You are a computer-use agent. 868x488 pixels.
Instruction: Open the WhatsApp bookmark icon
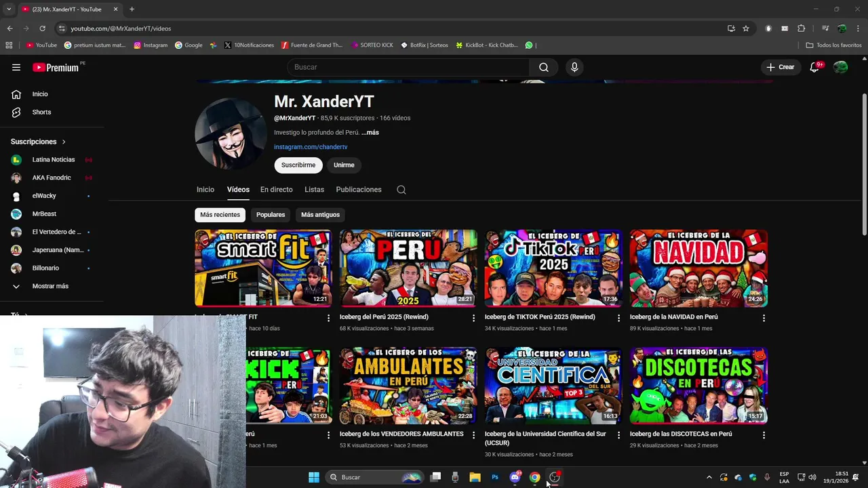pos(529,45)
